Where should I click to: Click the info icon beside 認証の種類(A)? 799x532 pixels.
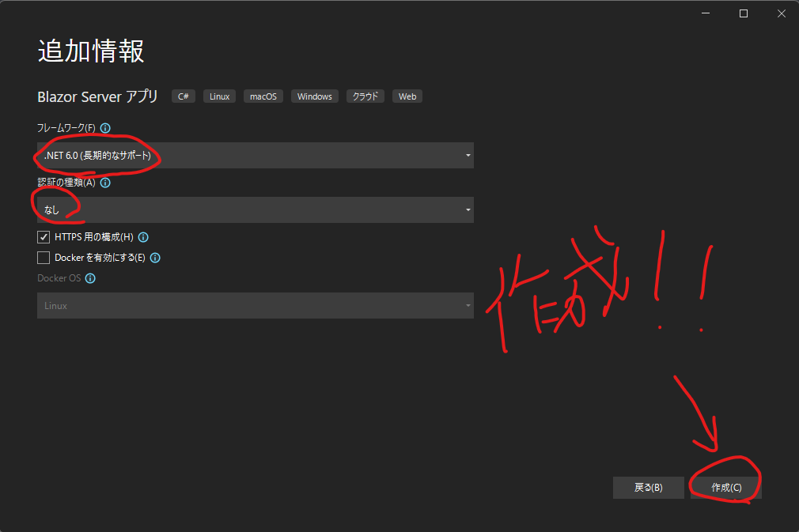coord(105,183)
